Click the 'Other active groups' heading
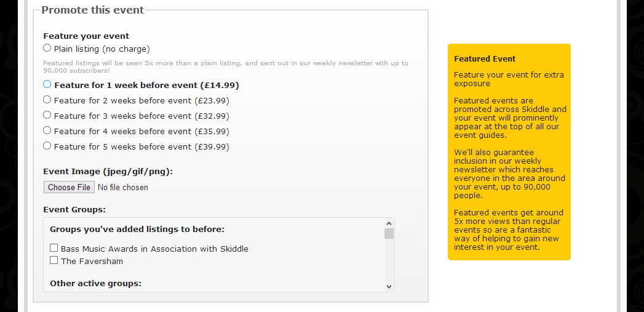644x312 pixels. 95,284
